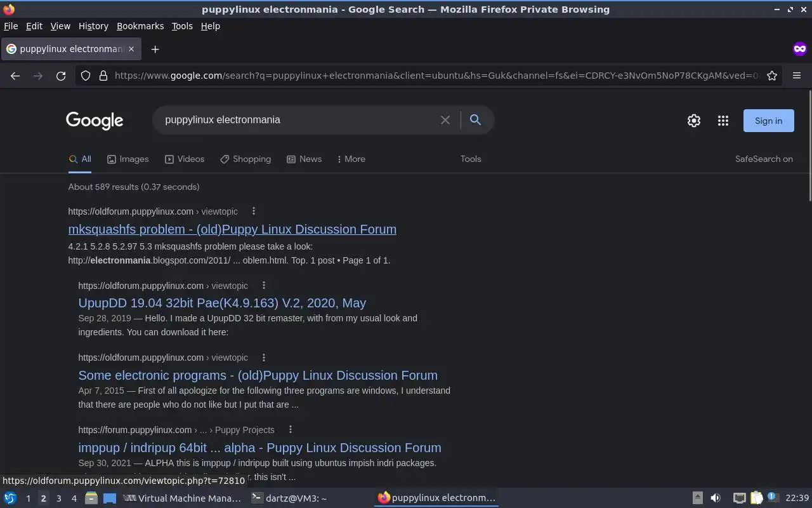This screenshot has width=812, height=508.
Task: Open the update notification tray icon
Action: pos(772,498)
